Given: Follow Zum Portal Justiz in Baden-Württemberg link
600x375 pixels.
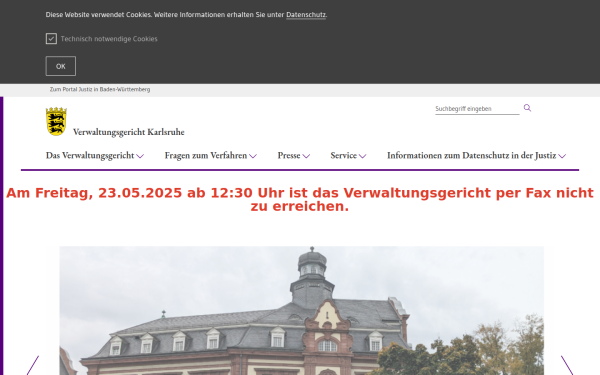Looking at the screenshot, I should (x=100, y=90).
